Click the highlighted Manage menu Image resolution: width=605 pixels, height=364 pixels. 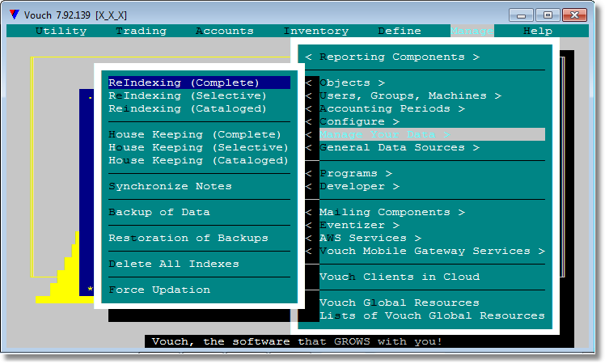(472, 31)
